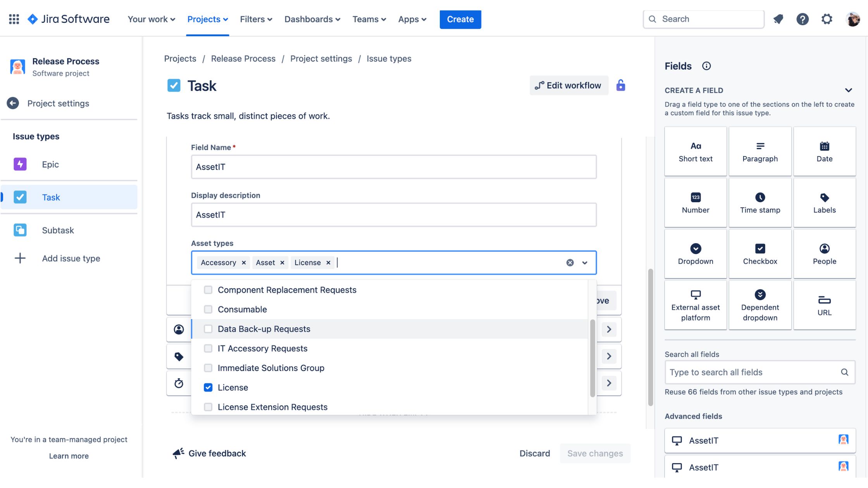Open the Dashboards menu
This screenshot has height=488, width=868.
pyautogui.click(x=312, y=19)
